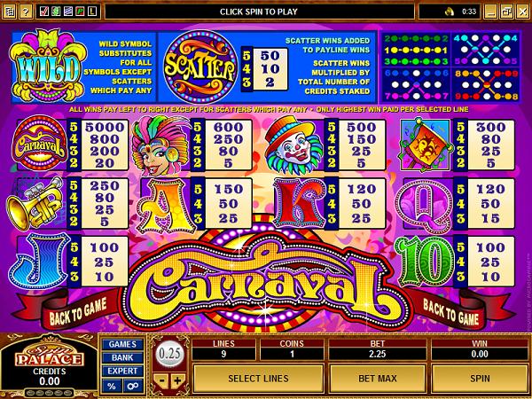Open the Games menu

[122, 344]
